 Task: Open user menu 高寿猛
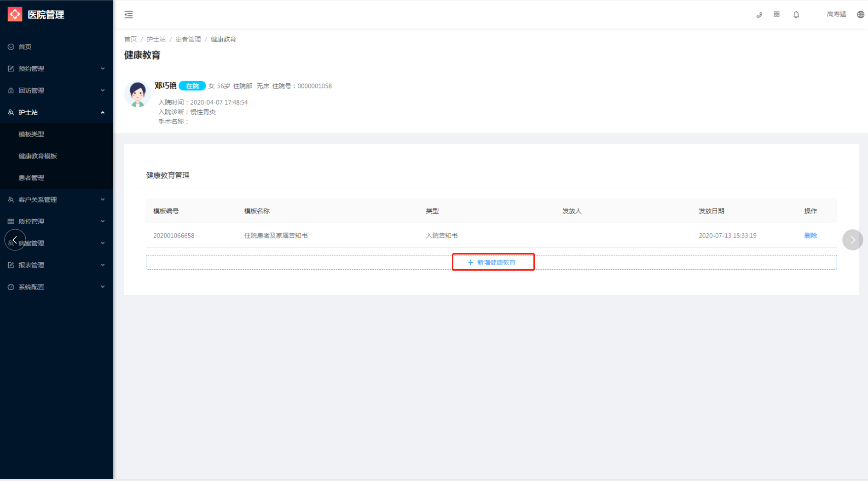tap(836, 15)
